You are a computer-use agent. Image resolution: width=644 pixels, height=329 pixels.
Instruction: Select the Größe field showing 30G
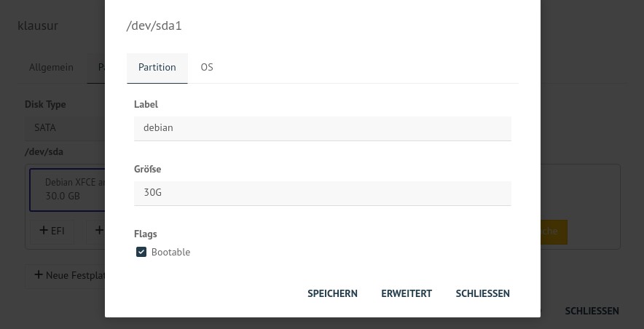(323, 193)
